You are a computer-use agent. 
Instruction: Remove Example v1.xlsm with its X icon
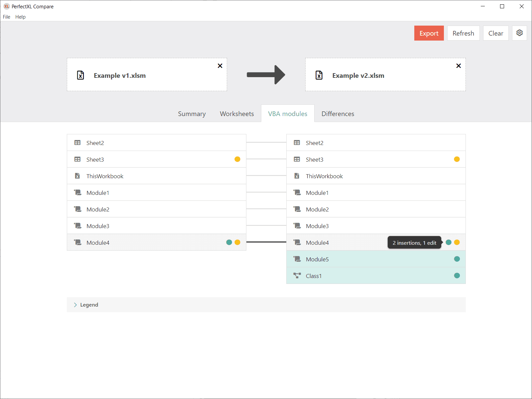pyautogui.click(x=220, y=66)
